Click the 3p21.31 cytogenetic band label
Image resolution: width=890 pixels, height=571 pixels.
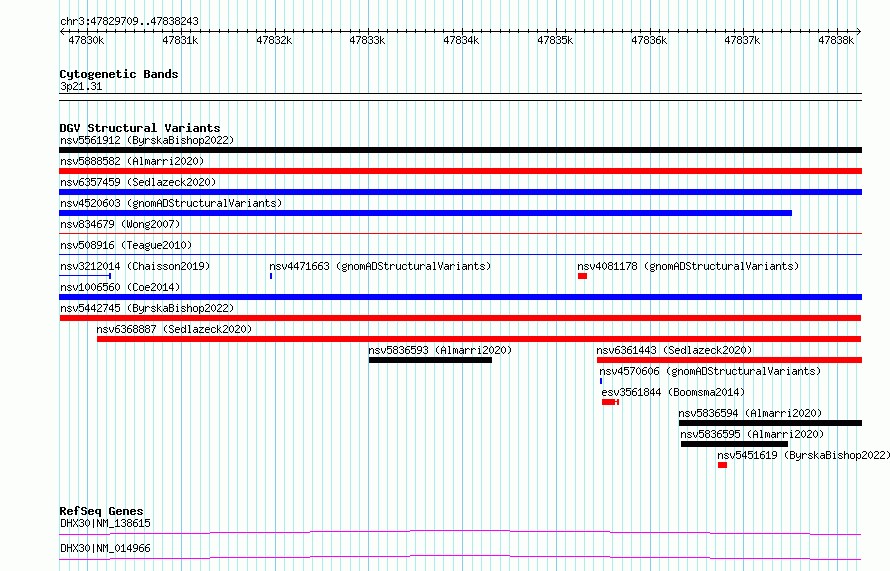tap(81, 86)
